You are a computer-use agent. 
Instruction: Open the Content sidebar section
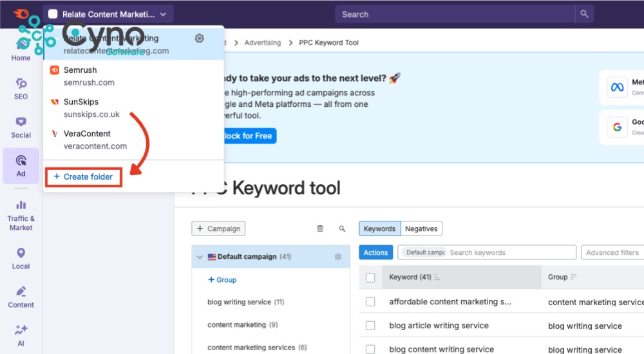tap(21, 297)
